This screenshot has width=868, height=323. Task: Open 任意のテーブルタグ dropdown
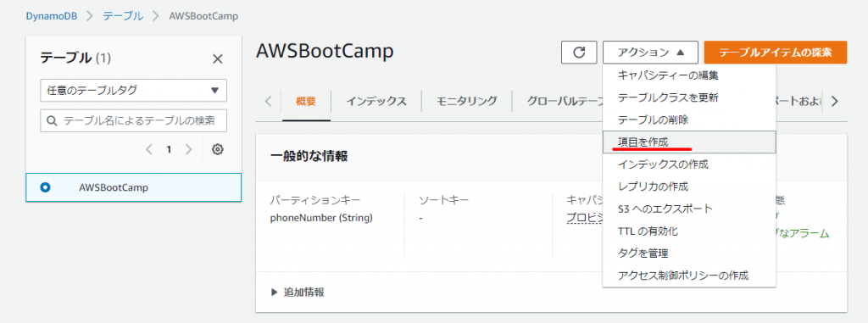(x=133, y=91)
